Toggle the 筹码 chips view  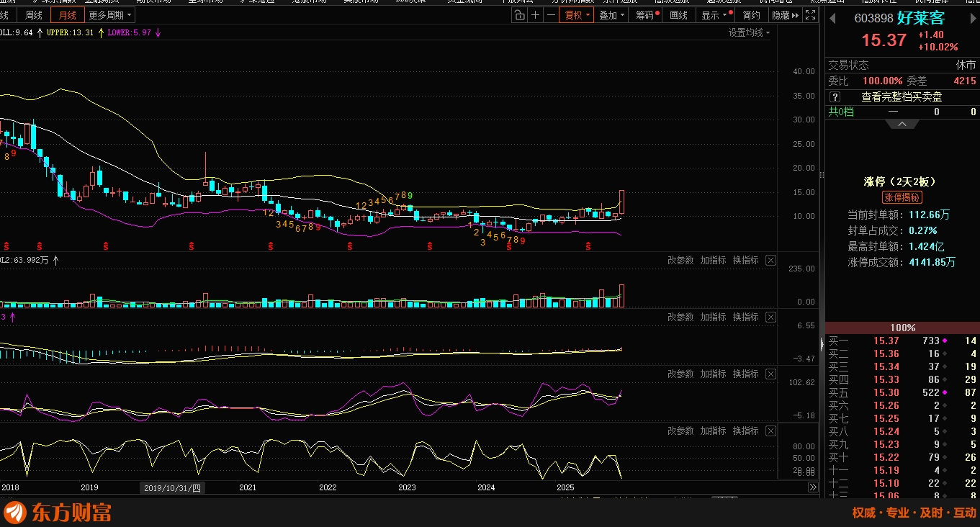[647, 15]
